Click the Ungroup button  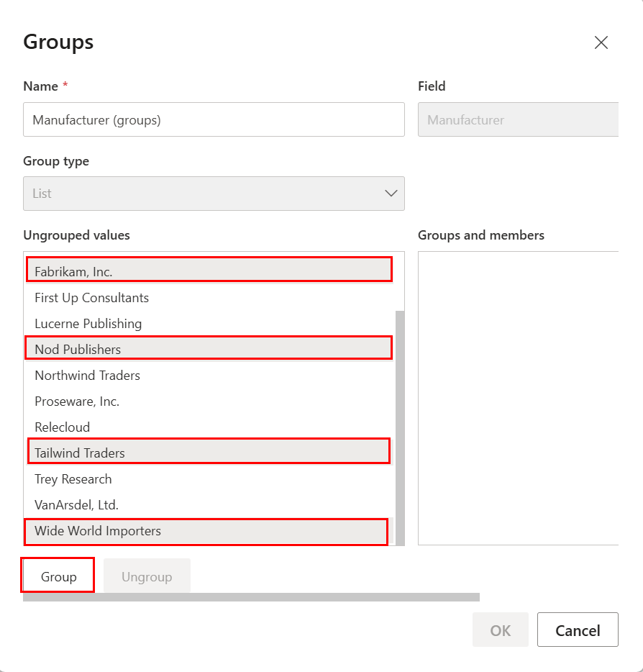click(147, 577)
